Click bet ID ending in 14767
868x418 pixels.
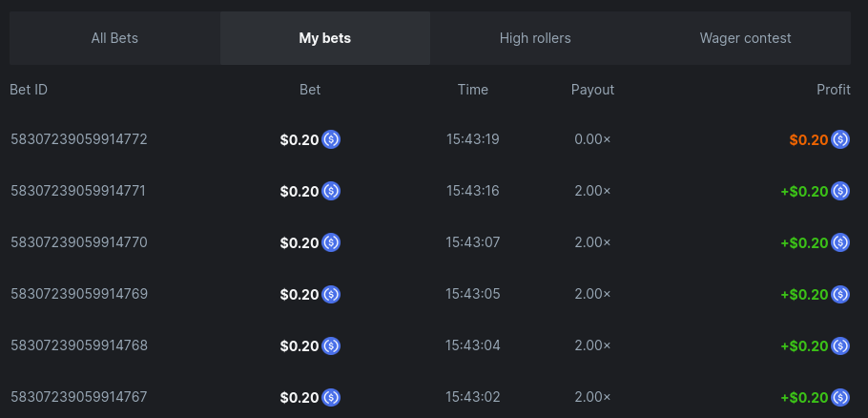tap(79, 397)
